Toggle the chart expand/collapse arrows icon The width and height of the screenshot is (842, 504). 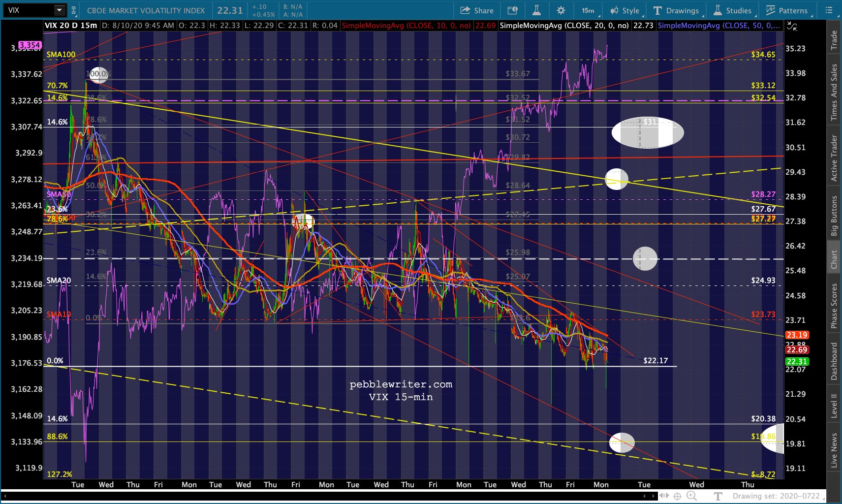792,26
